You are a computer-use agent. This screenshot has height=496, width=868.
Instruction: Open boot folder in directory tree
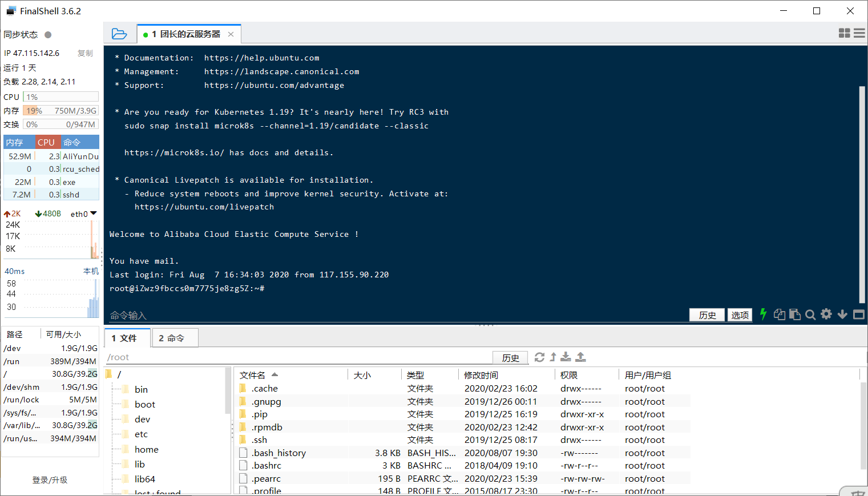coord(145,404)
